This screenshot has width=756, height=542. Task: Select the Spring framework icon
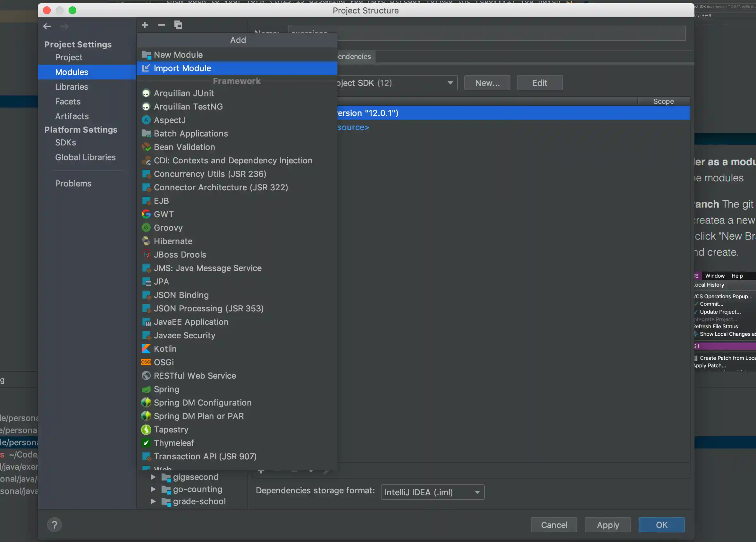coord(146,389)
